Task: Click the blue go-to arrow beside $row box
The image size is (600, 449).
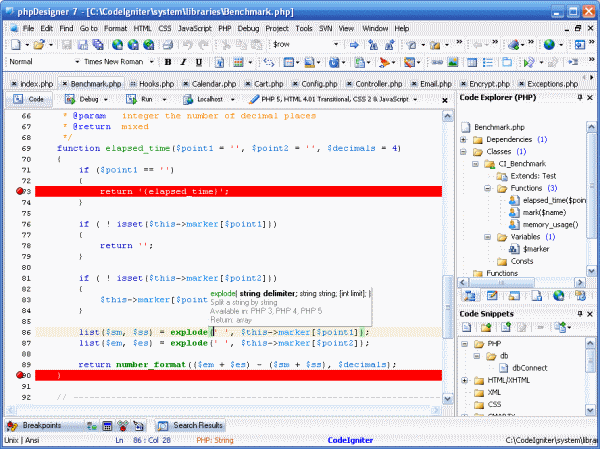Action: 354,45
